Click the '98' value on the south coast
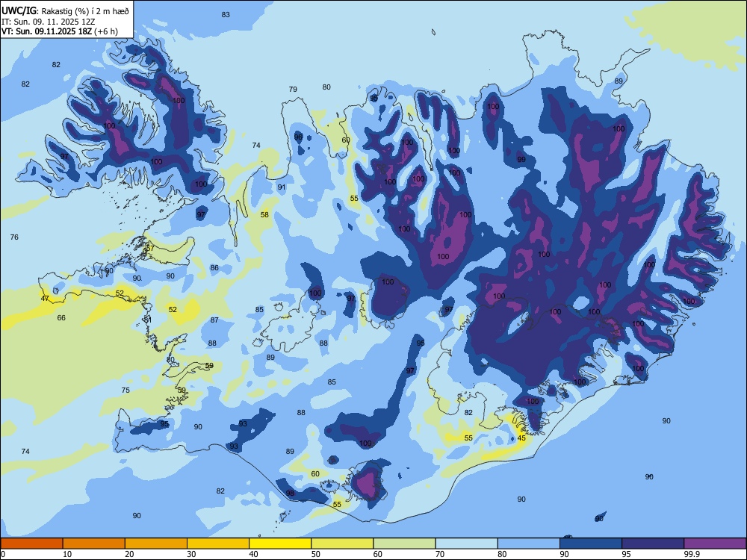The image size is (747, 560). (x=290, y=494)
